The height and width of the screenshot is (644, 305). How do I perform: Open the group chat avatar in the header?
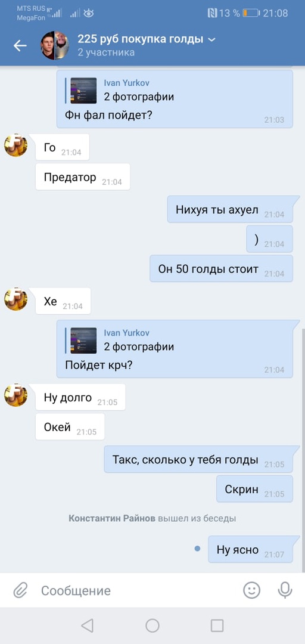[55, 45]
